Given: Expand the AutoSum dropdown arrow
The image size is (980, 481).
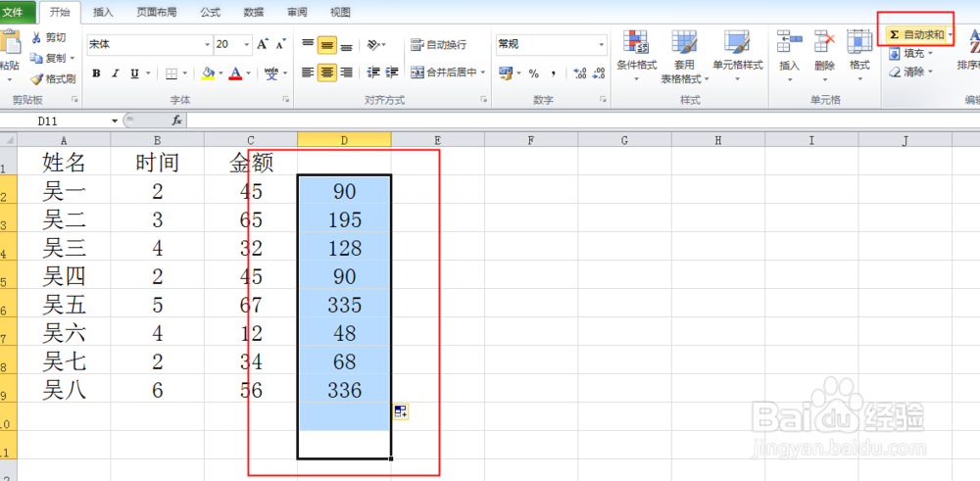Looking at the screenshot, I should coord(951,34).
